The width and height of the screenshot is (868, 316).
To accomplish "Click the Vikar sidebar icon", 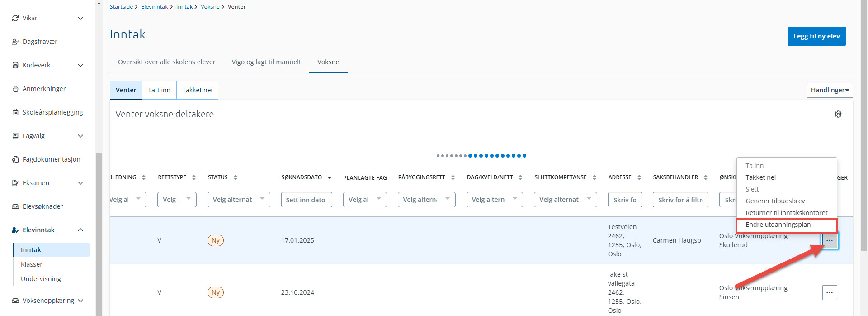I will coord(15,18).
